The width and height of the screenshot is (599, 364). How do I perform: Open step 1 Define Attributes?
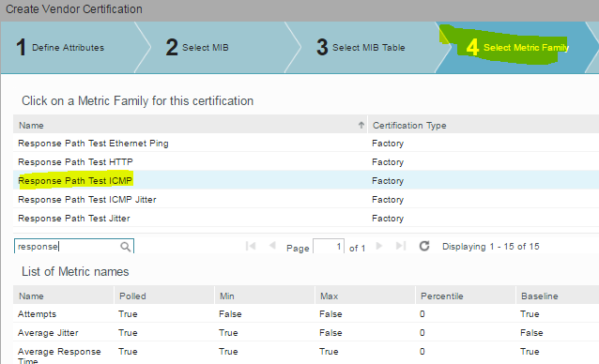(x=69, y=47)
